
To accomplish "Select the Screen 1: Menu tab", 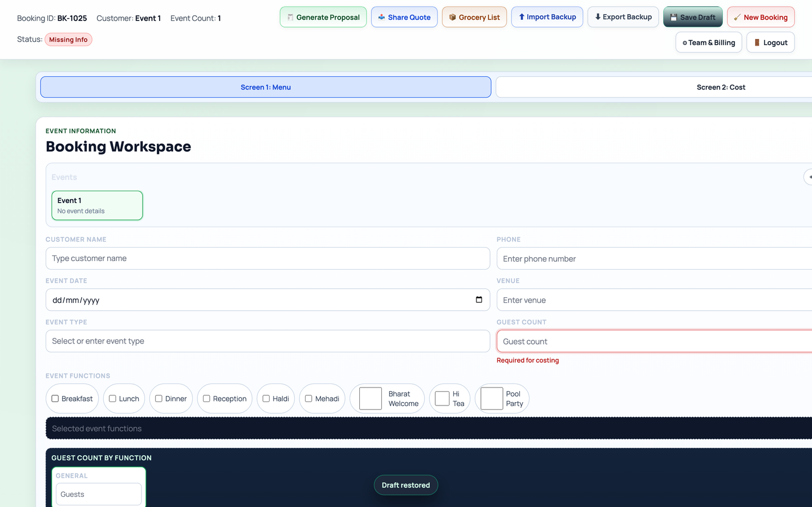I will [265, 87].
